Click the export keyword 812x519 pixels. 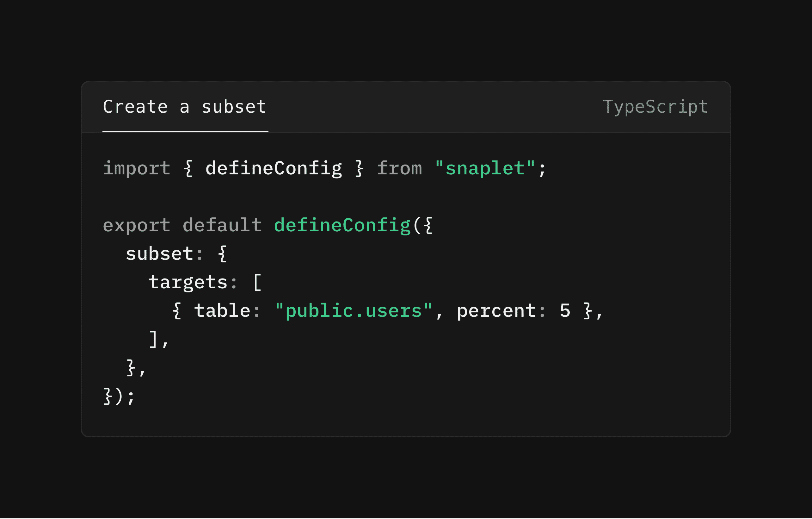pos(137,226)
